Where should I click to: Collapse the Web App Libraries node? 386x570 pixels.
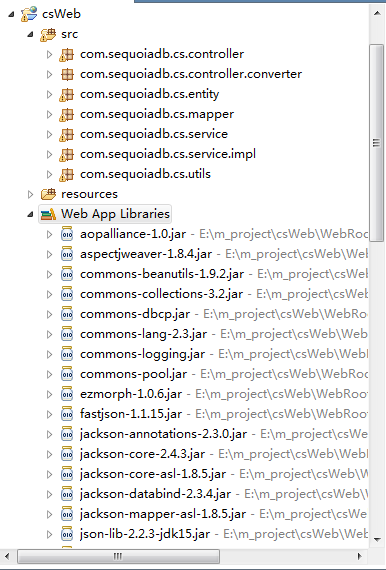(31, 214)
